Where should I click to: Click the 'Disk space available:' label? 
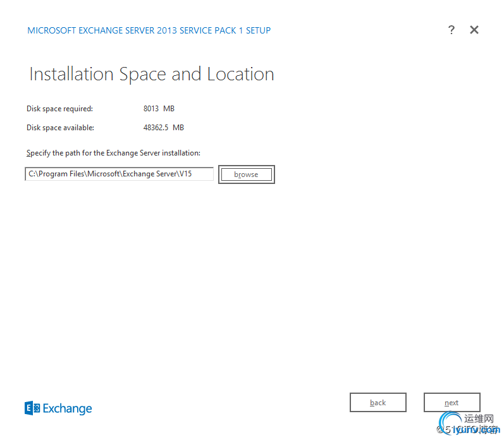[61, 128]
